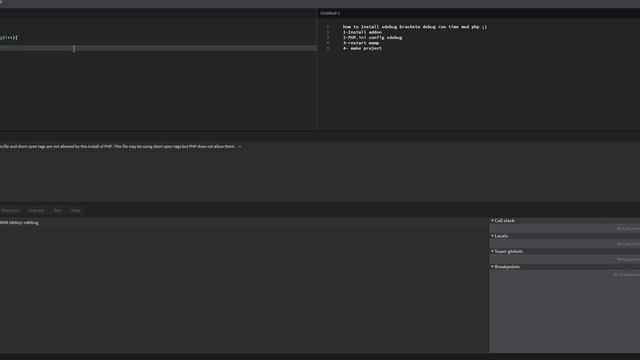
Task: Click the Stop debugger button
Action: coord(76,211)
